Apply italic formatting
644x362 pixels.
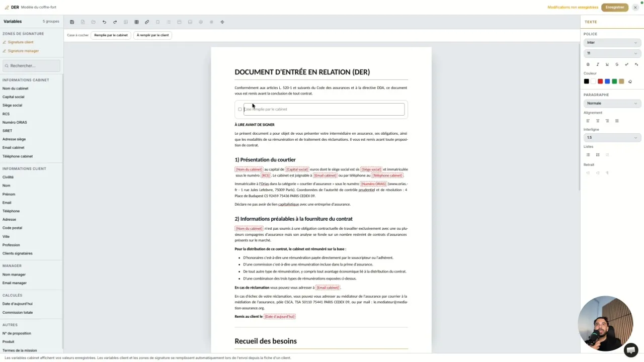598,64
